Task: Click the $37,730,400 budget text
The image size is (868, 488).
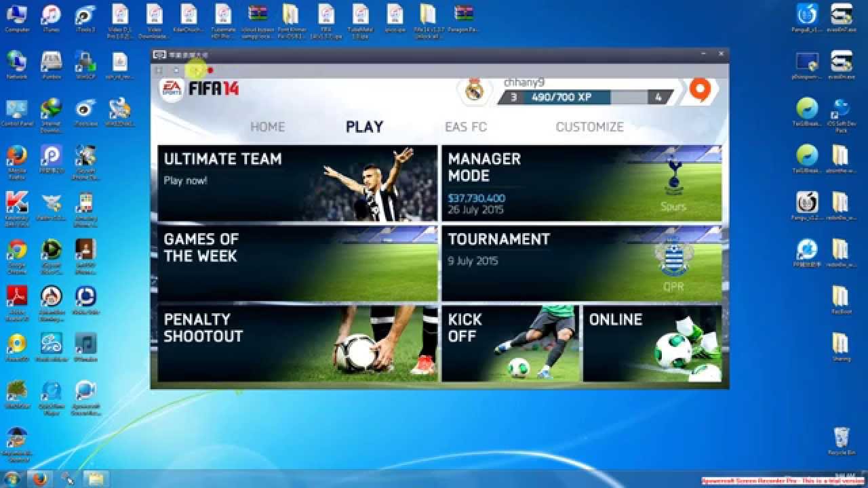Action: pyautogui.click(x=476, y=198)
